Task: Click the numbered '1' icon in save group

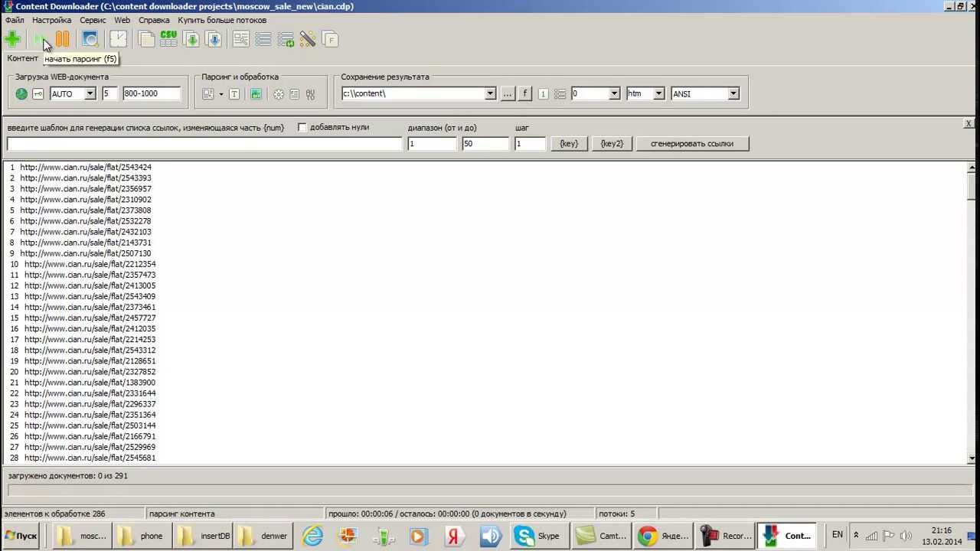Action: pyautogui.click(x=543, y=94)
